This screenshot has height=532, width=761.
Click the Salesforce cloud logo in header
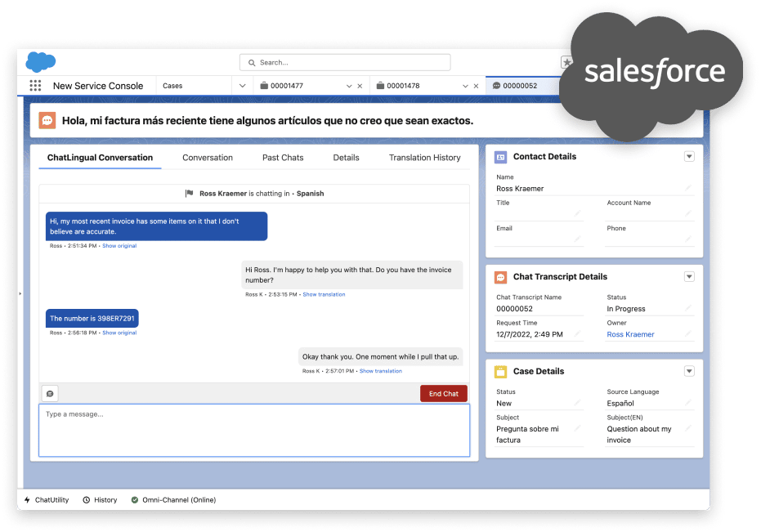(40, 61)
